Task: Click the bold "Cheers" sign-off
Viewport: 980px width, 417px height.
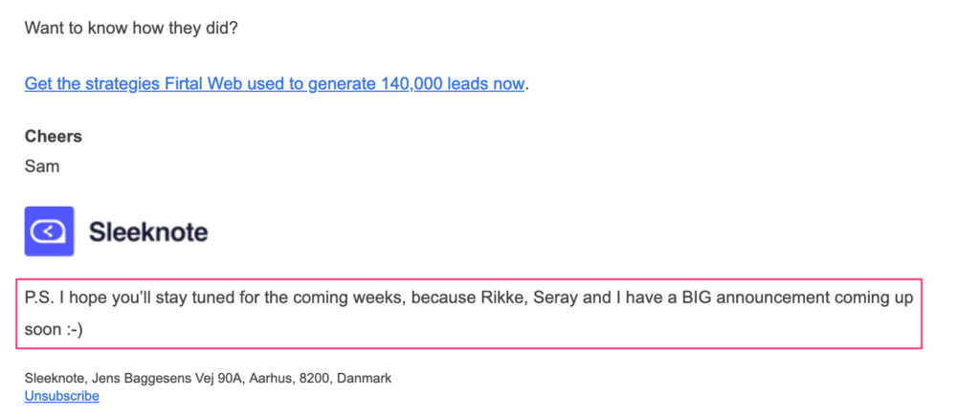Action: 54,136
